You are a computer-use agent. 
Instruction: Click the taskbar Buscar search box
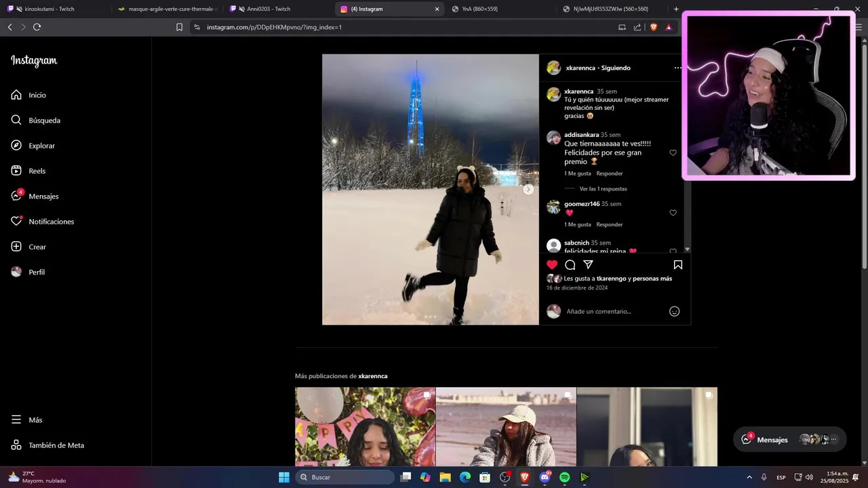click(345, 477)
